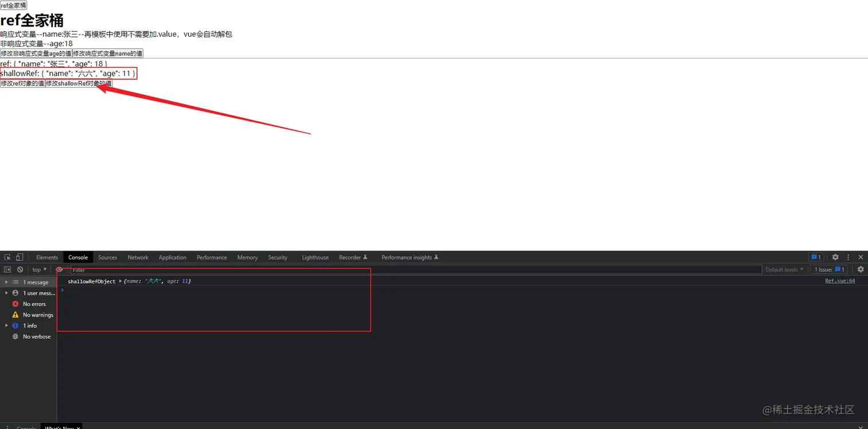The width and height of the screenshot is (868, 429).
Task: Open console settings gear
Action: [x=861, y=269]
